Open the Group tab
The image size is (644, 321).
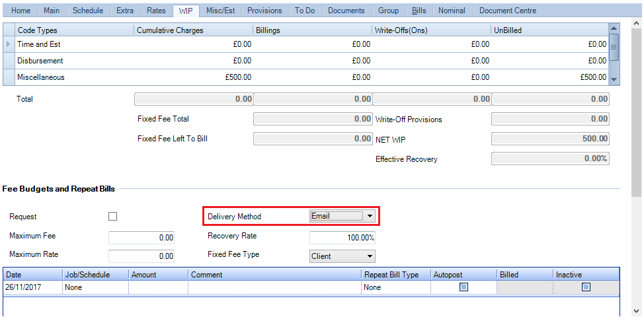(x=388, y=11)
